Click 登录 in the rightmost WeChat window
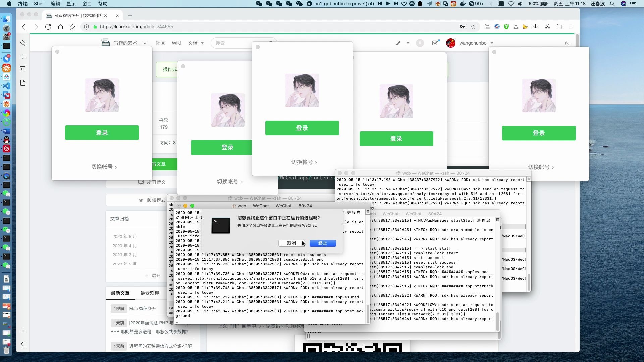Image resolution: width=644 pixels, height=362 pixels. pos(539,133)
